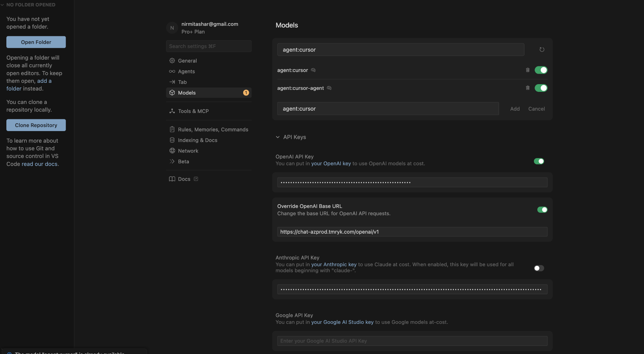Click the external link icon beside Docs
The image size is (644, 354).
point(196,179)
